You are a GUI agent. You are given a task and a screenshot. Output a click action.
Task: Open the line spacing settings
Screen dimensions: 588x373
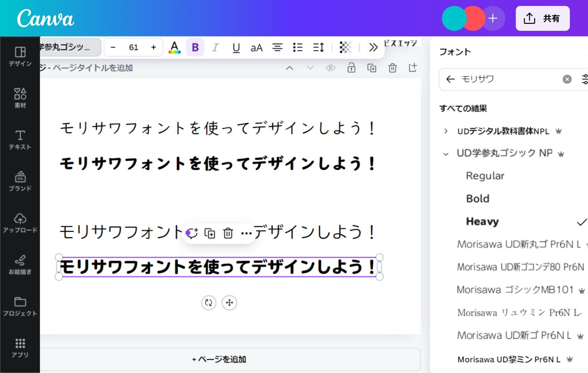click(318, 47)
